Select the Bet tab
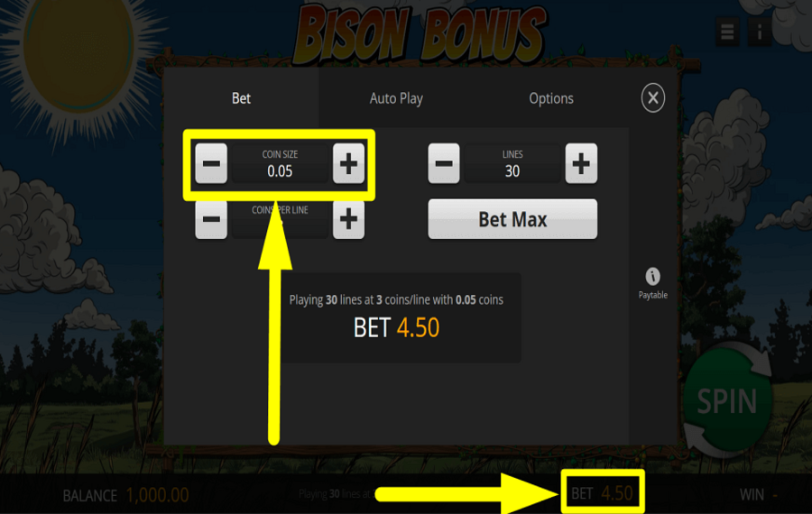The height and width of the screenshot is (514, 812). click(241, 98)
